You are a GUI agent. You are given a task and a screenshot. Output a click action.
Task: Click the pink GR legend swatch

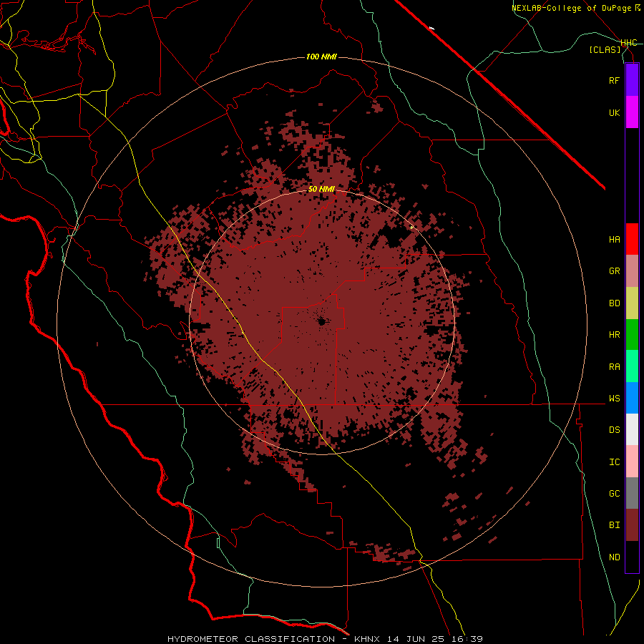tap(632, 271)
